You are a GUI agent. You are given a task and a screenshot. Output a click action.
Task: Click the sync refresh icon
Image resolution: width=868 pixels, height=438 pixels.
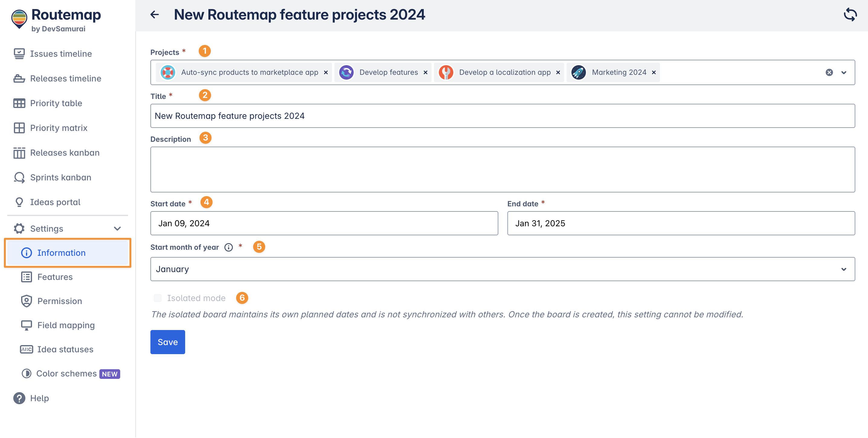coord(850,14)
